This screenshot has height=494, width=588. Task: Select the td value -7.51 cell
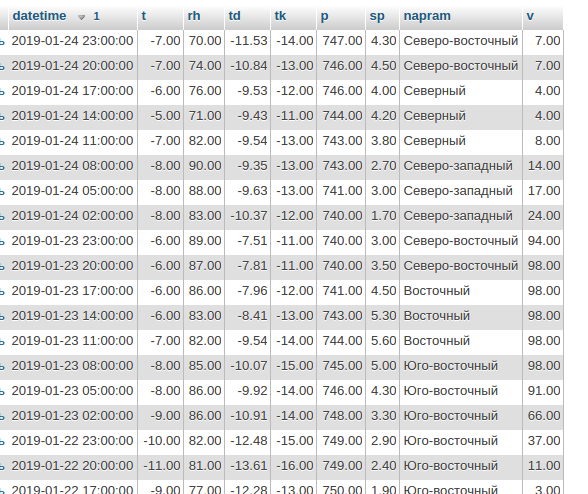(248, 241)
